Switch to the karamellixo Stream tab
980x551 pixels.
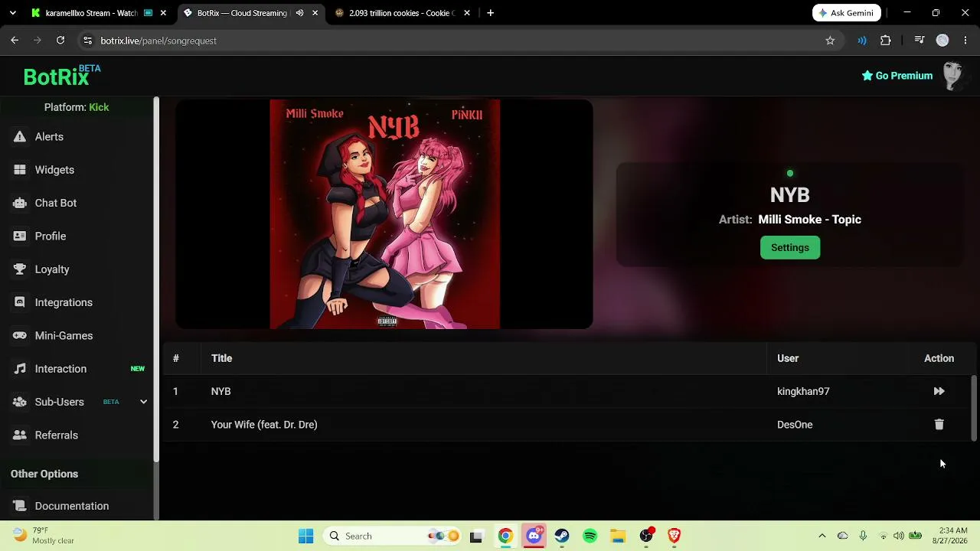click(x=90, y=13)
